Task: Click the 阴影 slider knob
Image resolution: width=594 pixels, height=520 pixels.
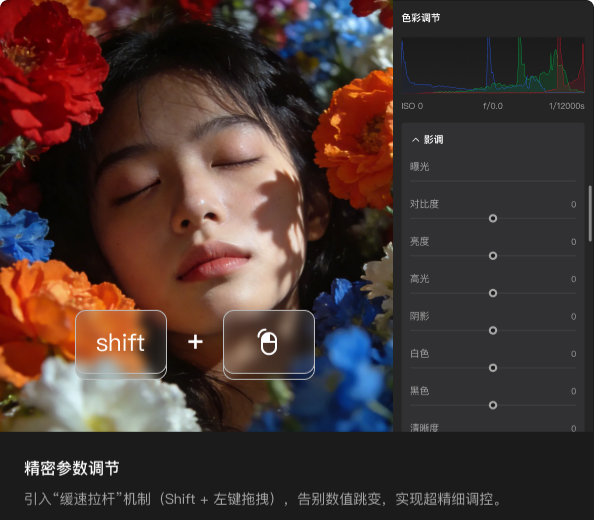Action: pos(493,331)
